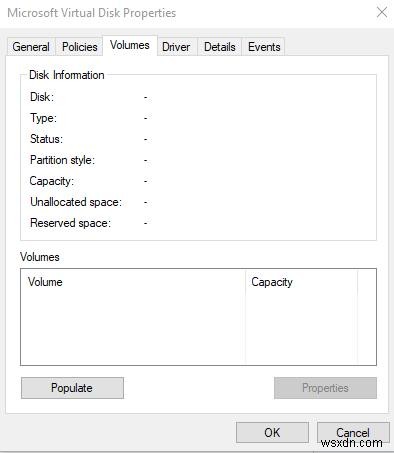Select the Status label text
This screenshot has height=453, width=394.
46,139
